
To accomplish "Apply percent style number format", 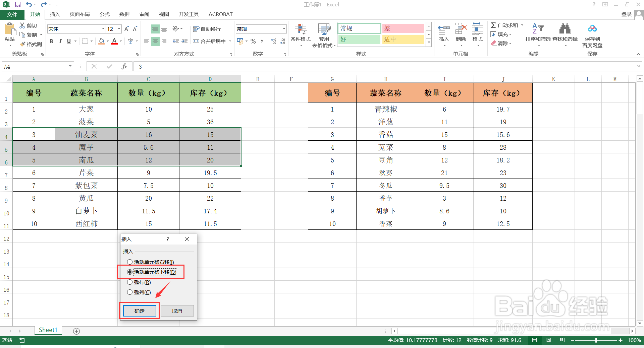I will pos(253,41).
